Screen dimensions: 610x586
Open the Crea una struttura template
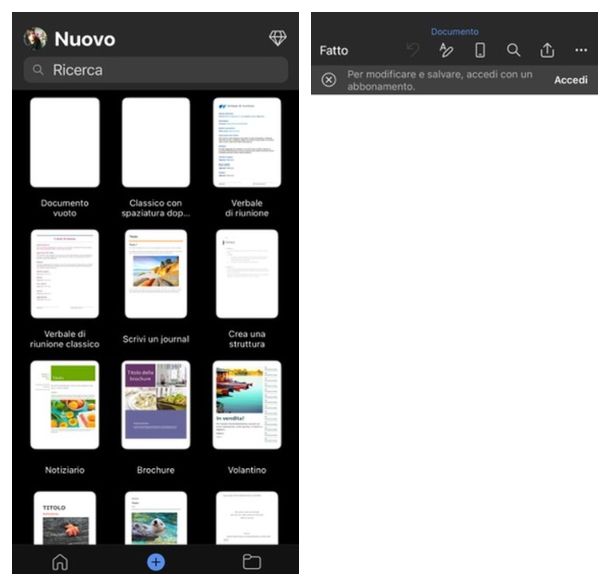tap(247, 274)
